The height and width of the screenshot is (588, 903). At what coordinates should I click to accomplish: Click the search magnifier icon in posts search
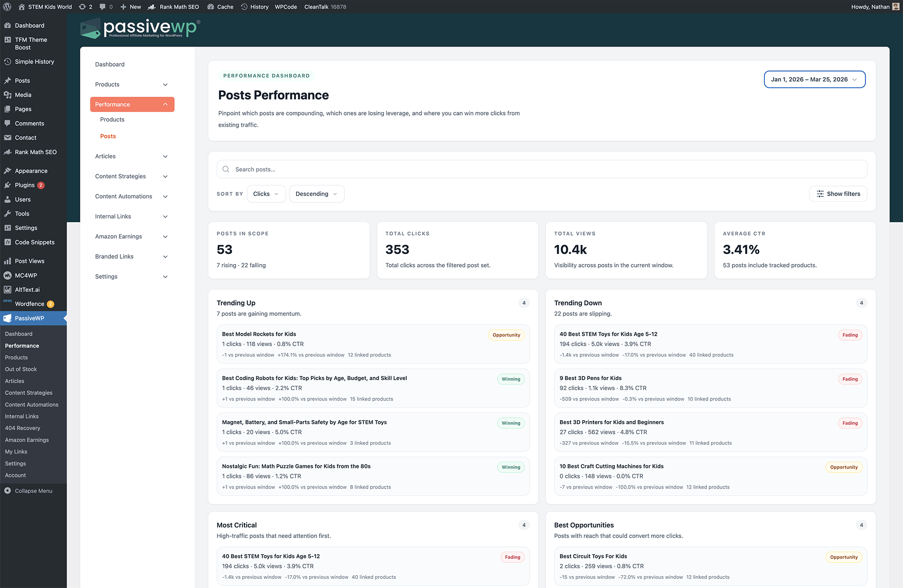[x=226, y=169]
